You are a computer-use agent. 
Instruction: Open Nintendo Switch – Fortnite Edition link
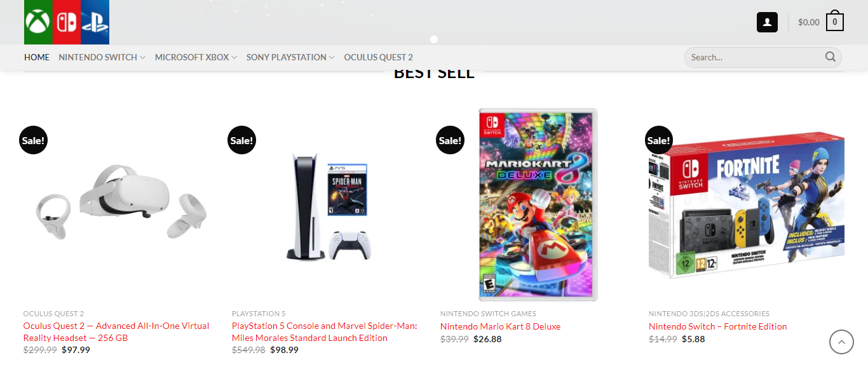pos(717,326)
